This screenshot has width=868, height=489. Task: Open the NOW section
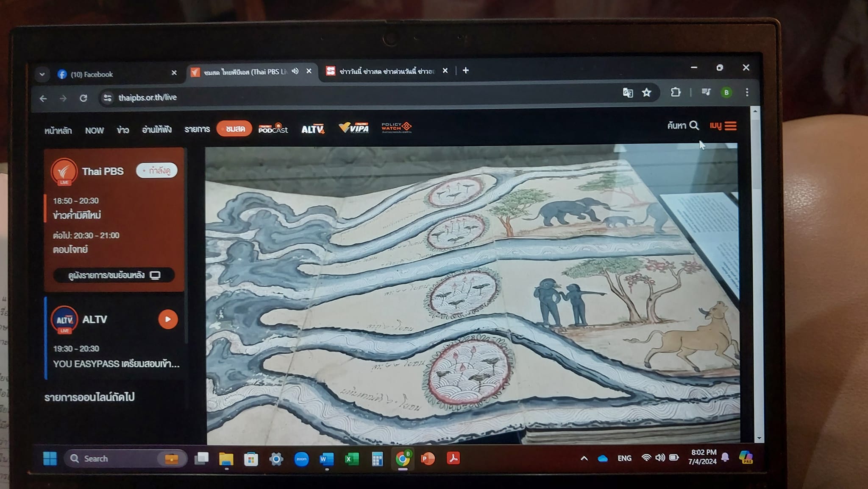coord(95,130)
